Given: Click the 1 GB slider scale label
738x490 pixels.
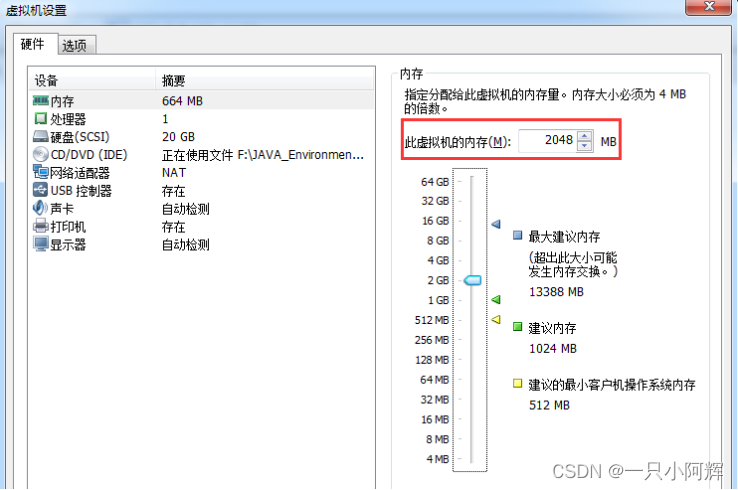Looking at the screenshot, I should (x=438, y=300).
